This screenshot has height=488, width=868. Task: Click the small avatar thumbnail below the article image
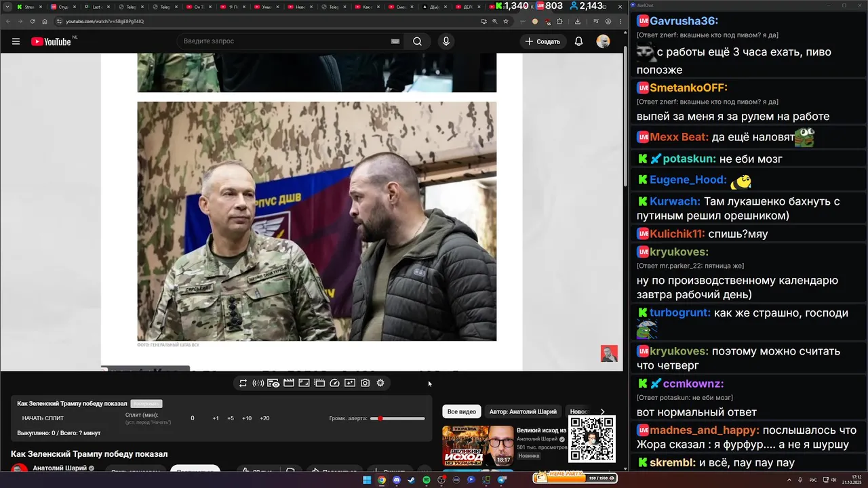click(x=609, y=353)
